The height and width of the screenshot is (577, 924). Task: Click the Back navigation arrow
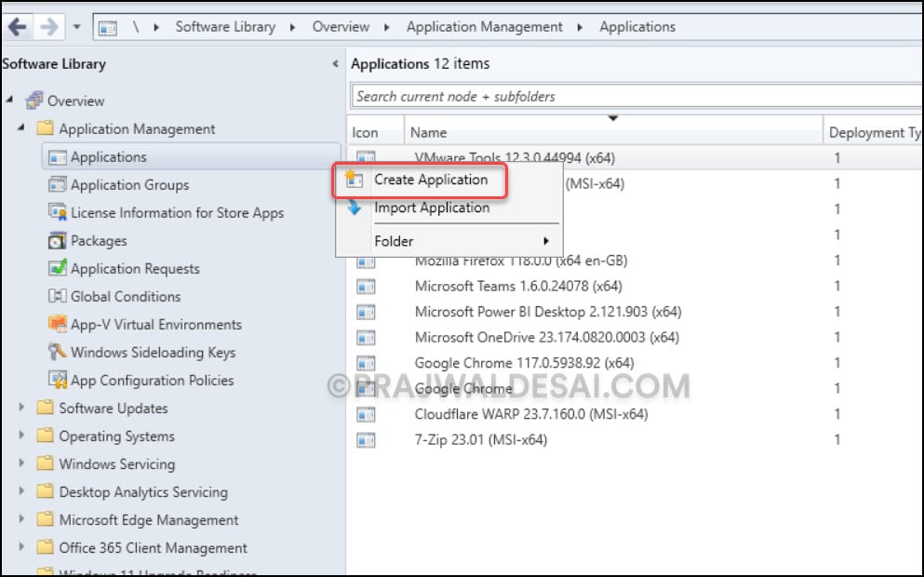[x=17, y=26]
